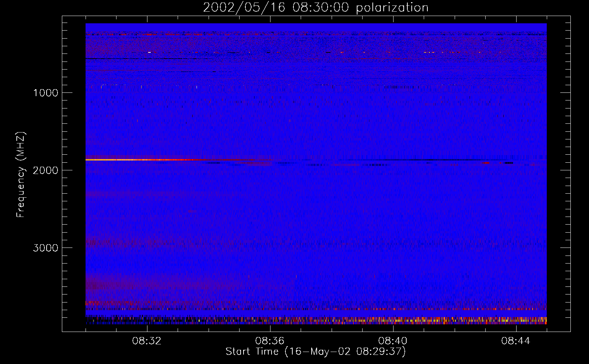Click the 'Start Time (16-May-02 08:29:37)' label
The width and height of the screenshot is (589, 364).
[316, 352]
